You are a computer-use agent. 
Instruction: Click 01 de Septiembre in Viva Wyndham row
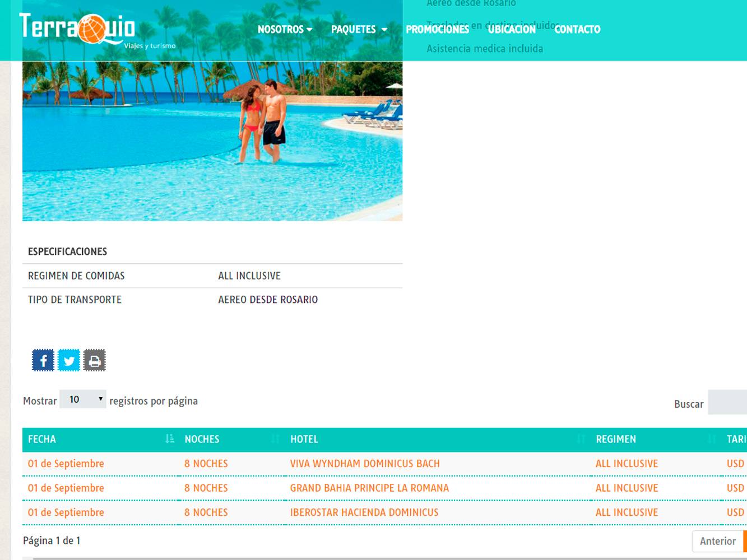[x=66, y=464]
